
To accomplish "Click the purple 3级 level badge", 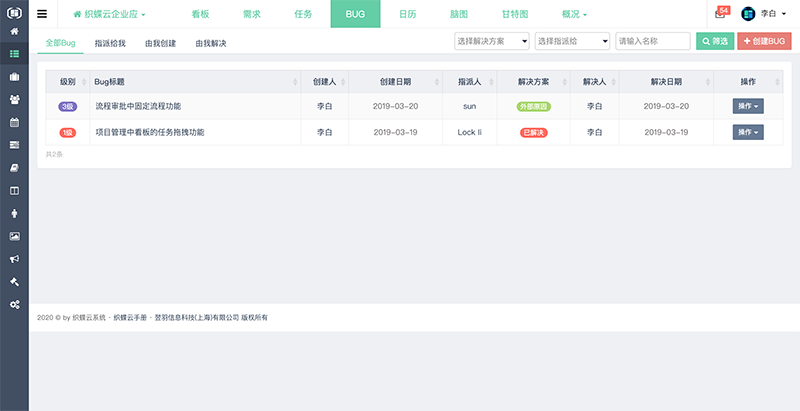I will coord(68,107).
